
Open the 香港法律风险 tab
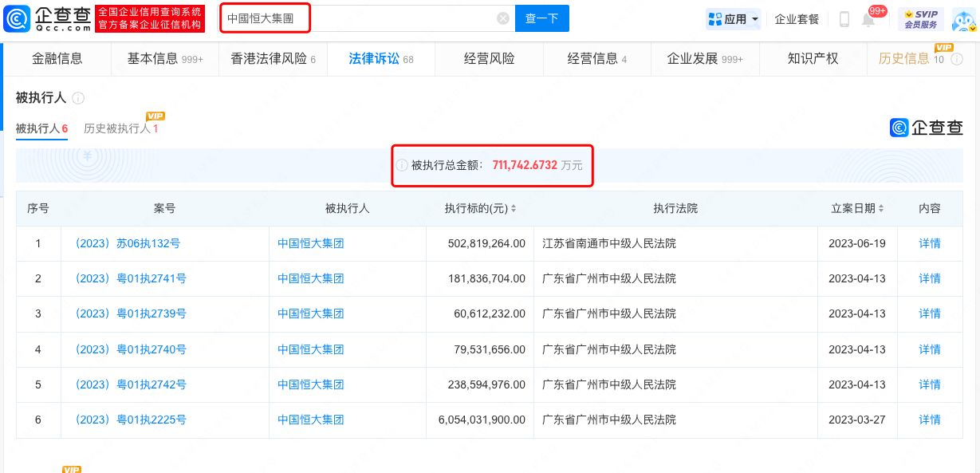(274, 58)
